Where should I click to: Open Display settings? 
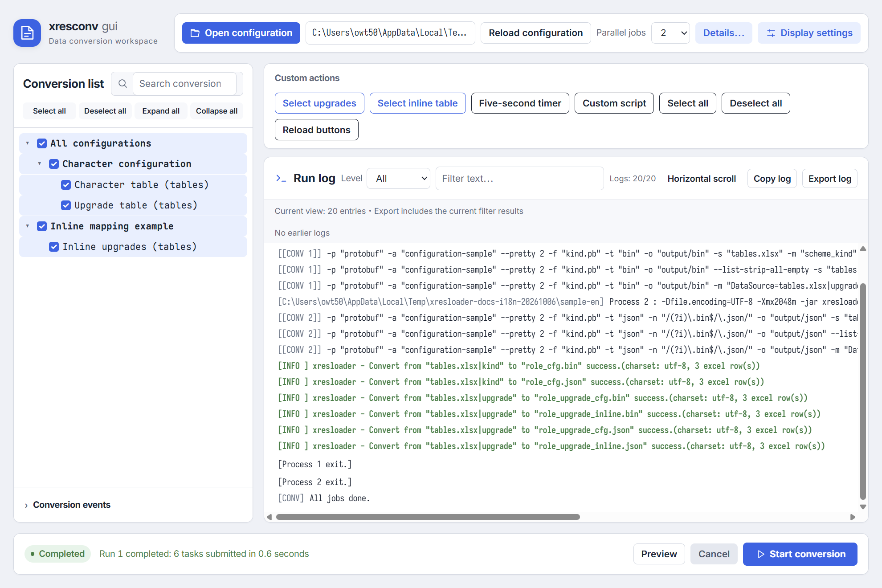coord(809,33)
